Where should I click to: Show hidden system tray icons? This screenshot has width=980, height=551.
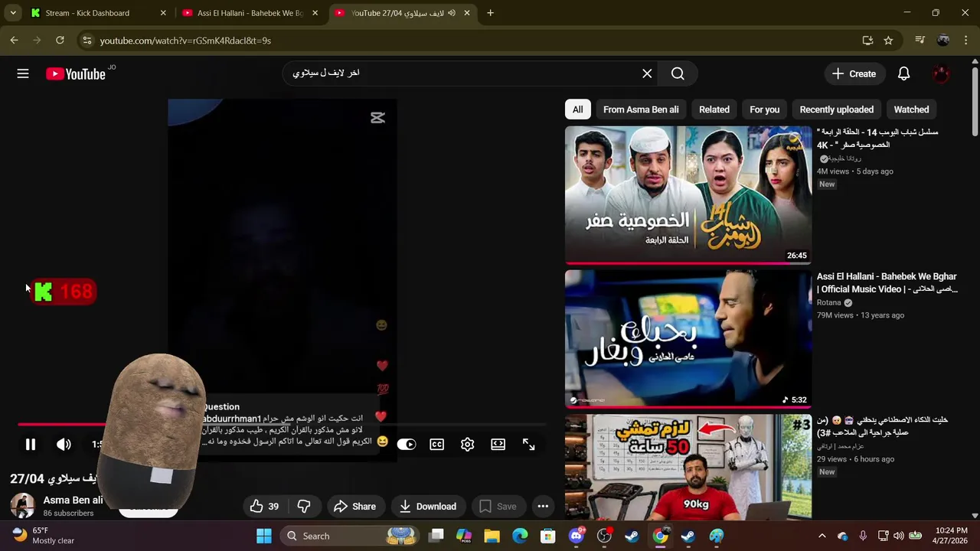point(822,536)
